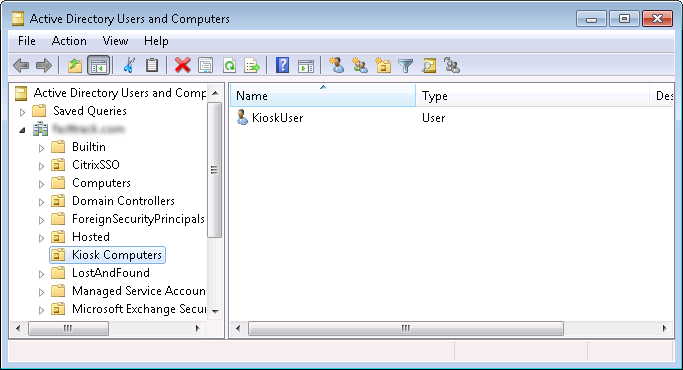
Task: Click tree pane scroll up arrow
Action: [x=215, y=93]
